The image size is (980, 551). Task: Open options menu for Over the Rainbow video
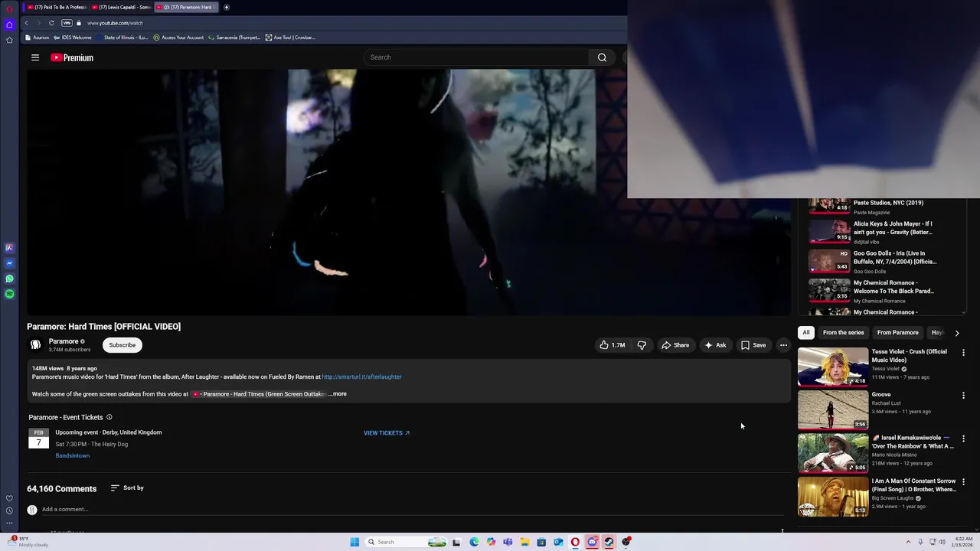pyautogui.click(x=963, y=439)
